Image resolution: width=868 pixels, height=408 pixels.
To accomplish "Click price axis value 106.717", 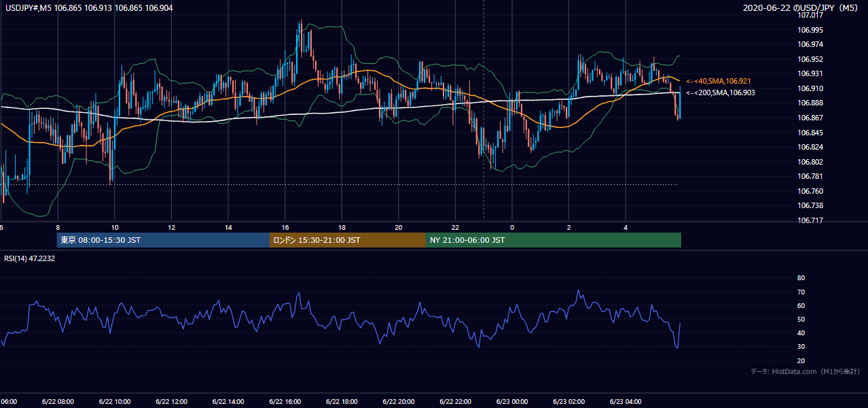I will point(810,220).
